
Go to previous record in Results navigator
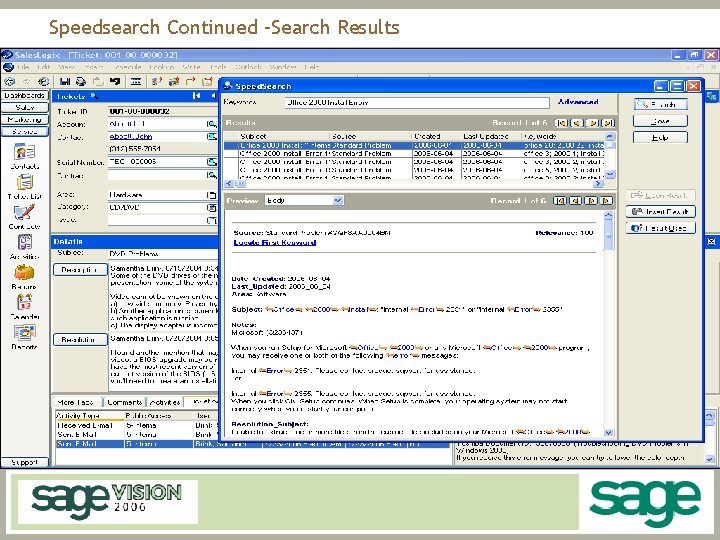pyautogui.click(x=577, y=123)
